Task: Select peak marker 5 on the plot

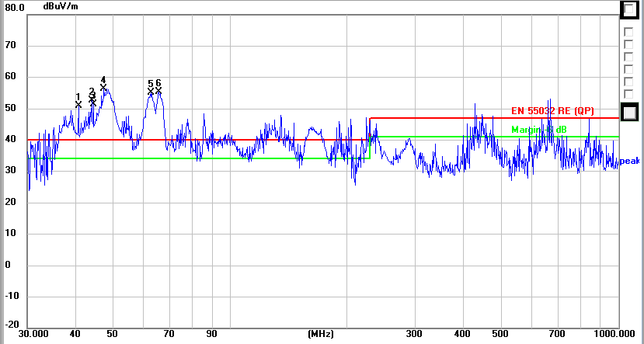Action: (151, 92)
